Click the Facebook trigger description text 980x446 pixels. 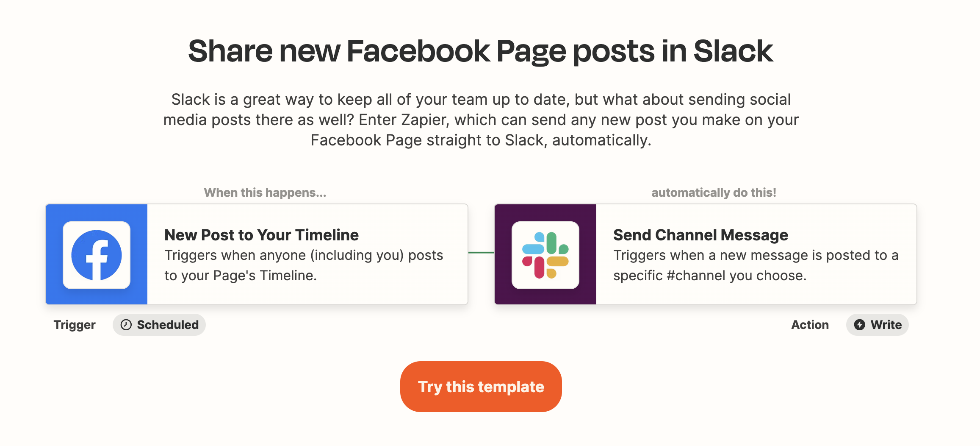click(x=304, y=265)
